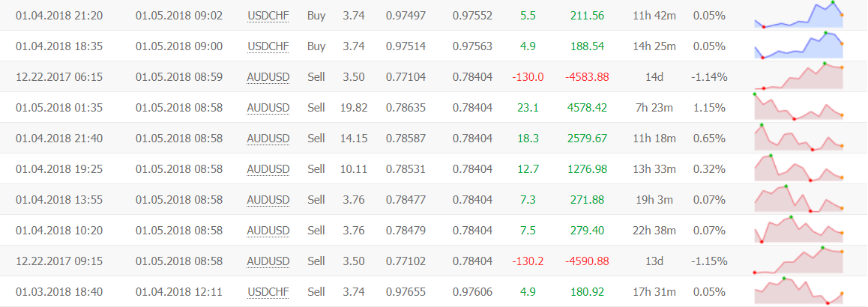
Task: View sparkline chart for the 19h 3m trade
Action: tap(798, 200)
